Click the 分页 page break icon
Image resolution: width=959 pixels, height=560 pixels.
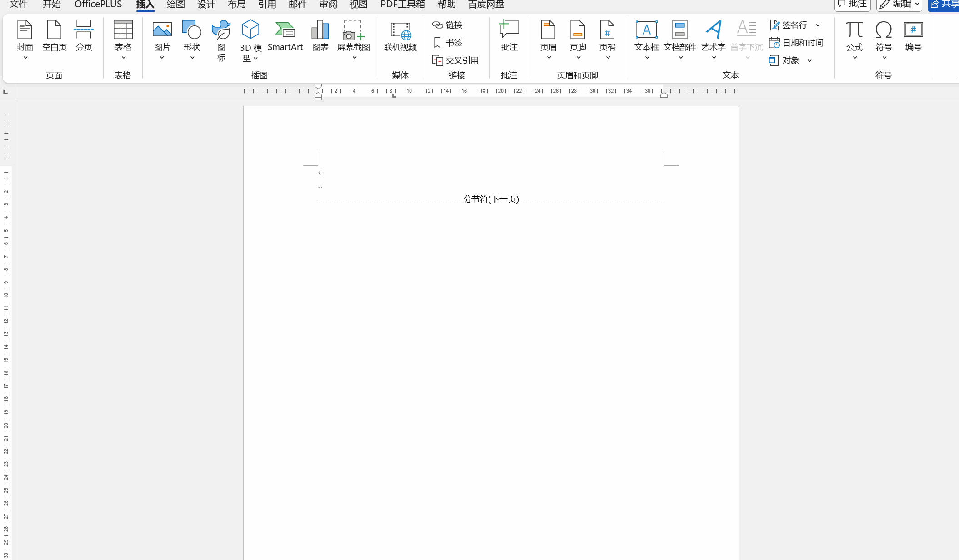84,35
